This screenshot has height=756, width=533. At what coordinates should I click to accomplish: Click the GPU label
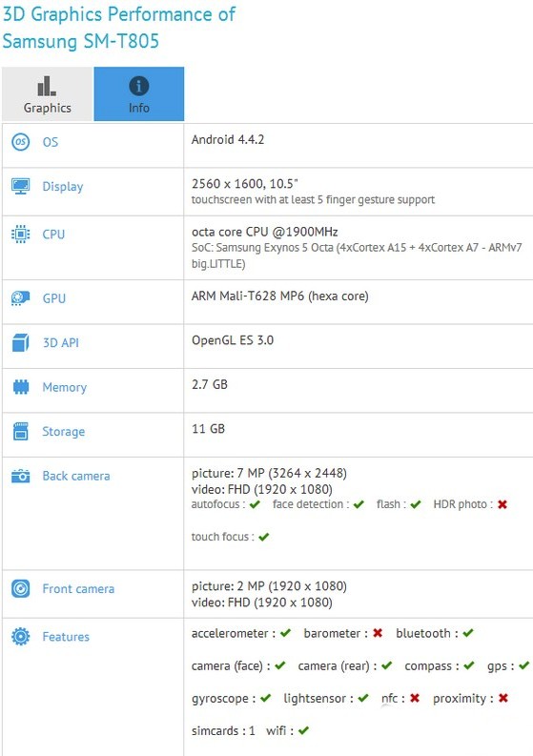(54, 298)
